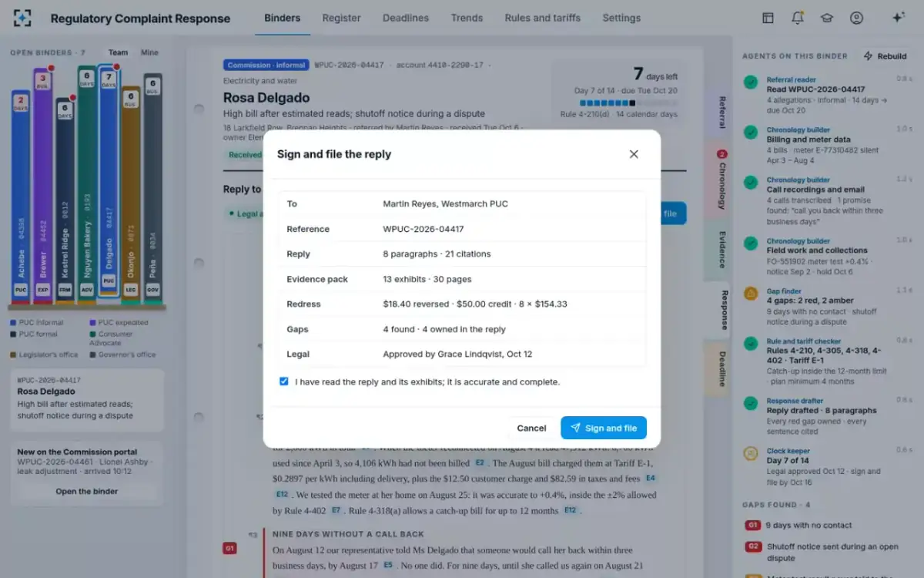The width and height of the screenshot is (924, 578).
Task: Open the binder for Lionel Ashby
Action: click(86, 491)
